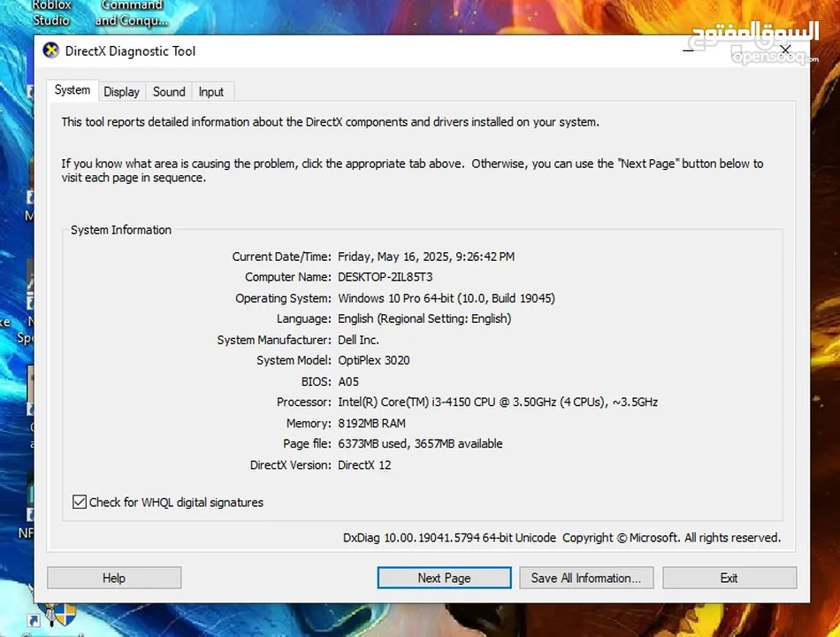Click the Intel Core i3-4150 processor text
This screenshot has height=637, width=840.
[x=498, y=403]
